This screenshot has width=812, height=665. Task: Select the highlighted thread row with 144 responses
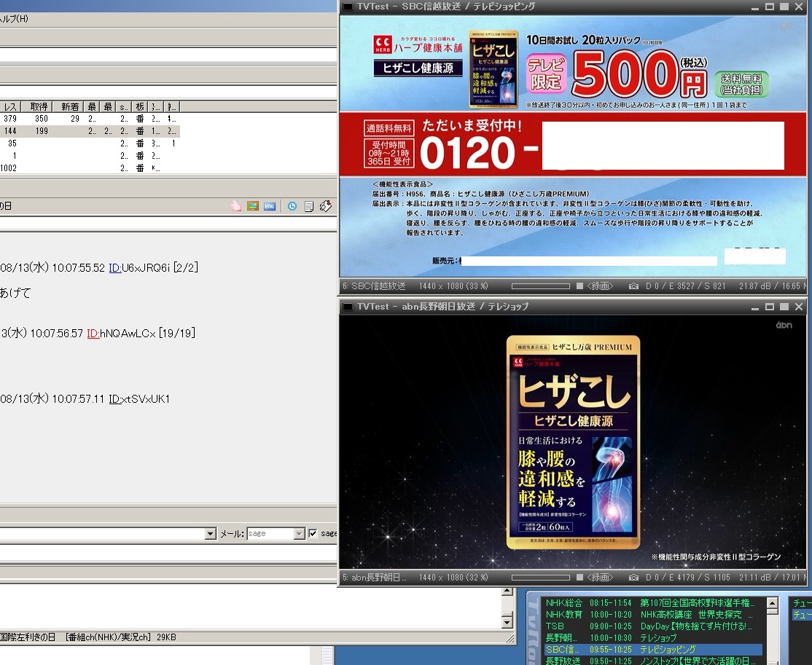coord(90,131)
